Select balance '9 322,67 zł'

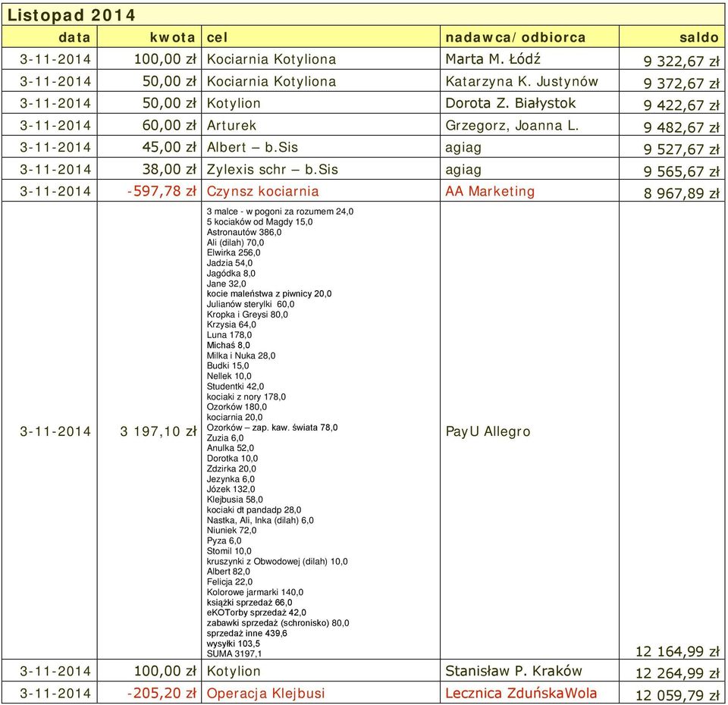tap(681, 61)
